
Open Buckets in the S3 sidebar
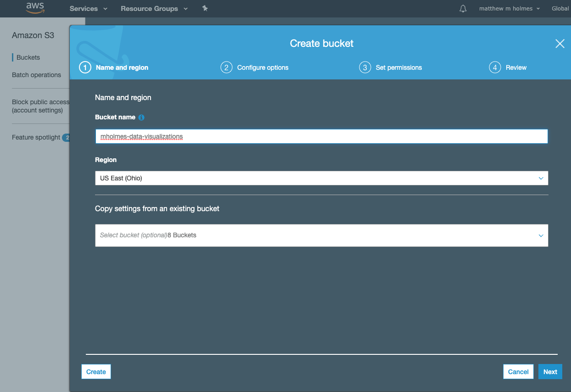click(28, 57)
